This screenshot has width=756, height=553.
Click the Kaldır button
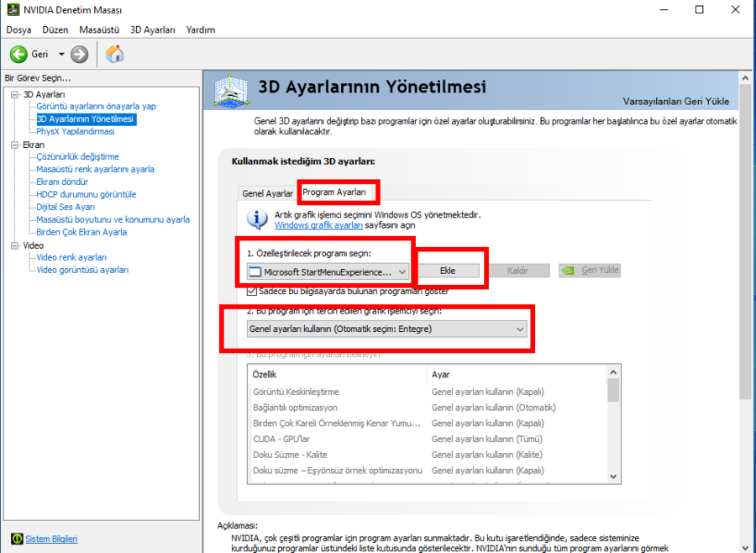click(517, 271)
